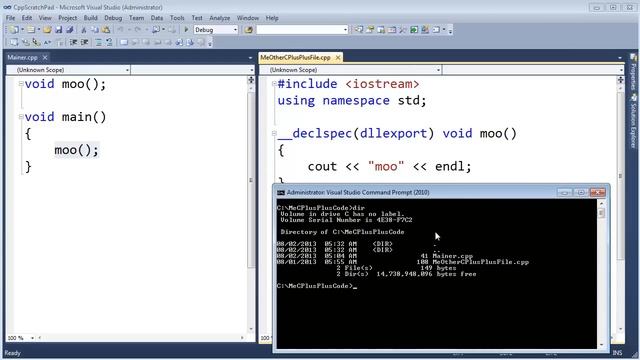Open the Find combo box dropdown
The image size is (640, 360).
[x=345, y=30]
